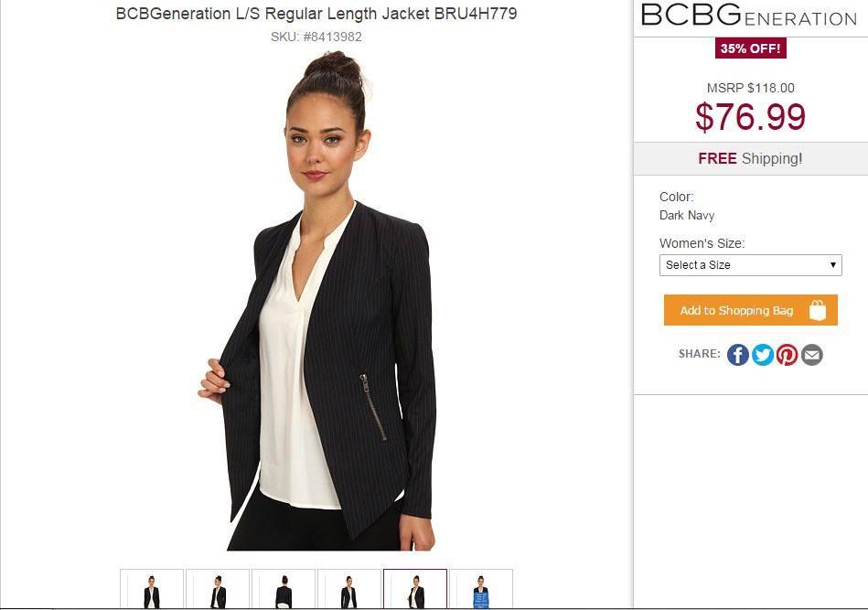The image size is (868, 610).
Task: Click the Dark Navy color label
Action: pyautogui.click(x=687, y=216)
